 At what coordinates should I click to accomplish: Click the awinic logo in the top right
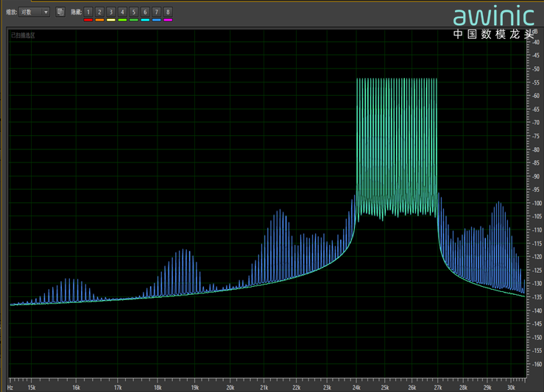click(493, 16)
